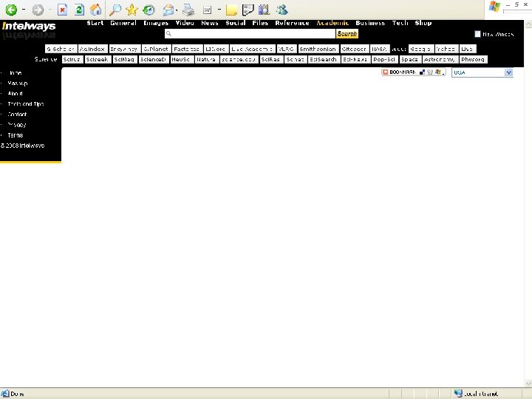Search with the Nature button
The width and height of the screenshot is (532, 399).
206,59
